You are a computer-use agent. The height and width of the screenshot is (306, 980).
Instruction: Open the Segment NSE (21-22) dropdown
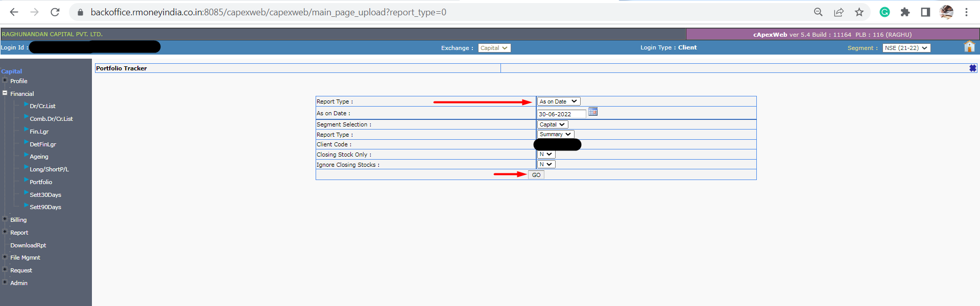pyautogui.click(x=906, y=48)
